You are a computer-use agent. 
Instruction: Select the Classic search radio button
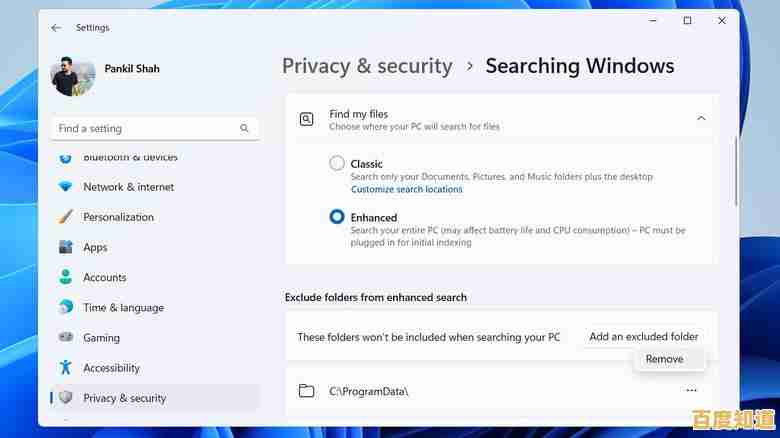pyautogui.click(x=337, y=163)
